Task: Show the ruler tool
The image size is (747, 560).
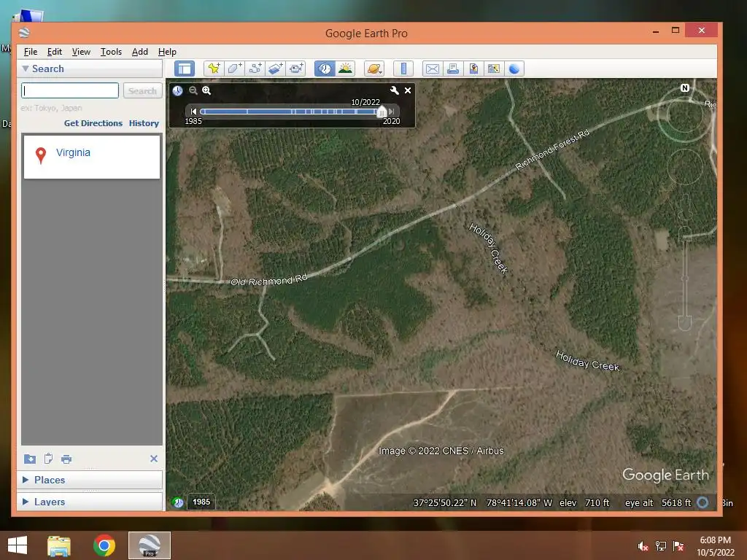Action: tap(403, 69)
